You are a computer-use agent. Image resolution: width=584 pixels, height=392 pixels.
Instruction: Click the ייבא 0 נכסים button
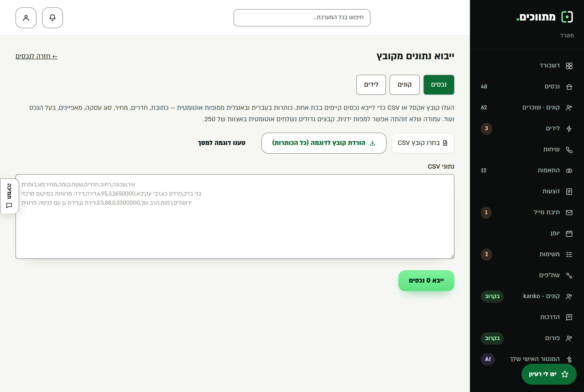click(x=426, y=281)
